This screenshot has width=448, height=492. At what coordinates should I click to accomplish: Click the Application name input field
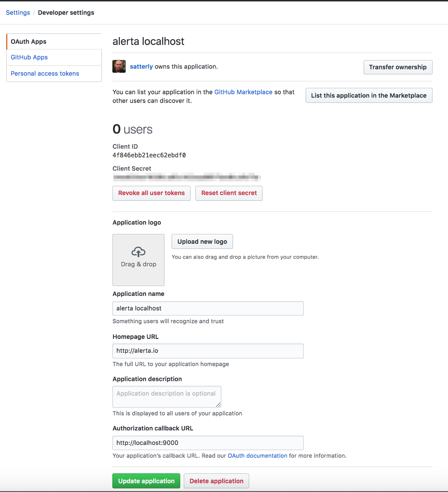click(x=208, y=308)
